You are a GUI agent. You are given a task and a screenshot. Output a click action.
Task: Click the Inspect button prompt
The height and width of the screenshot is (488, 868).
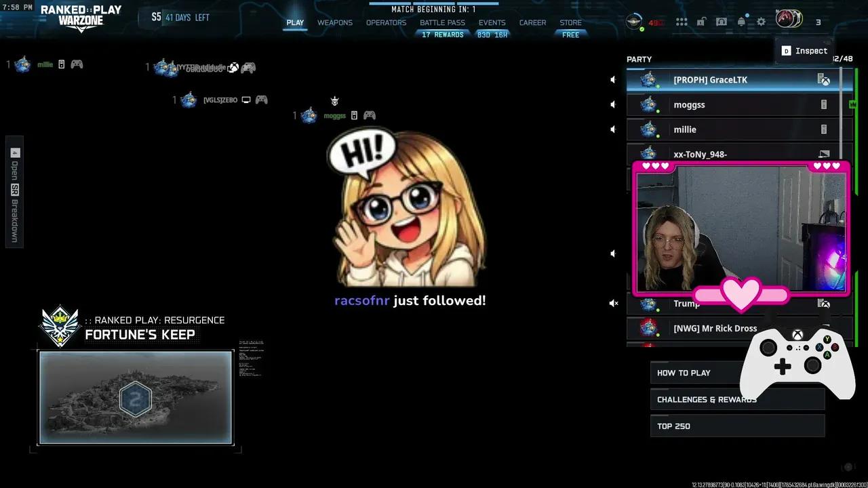[804, 51]
